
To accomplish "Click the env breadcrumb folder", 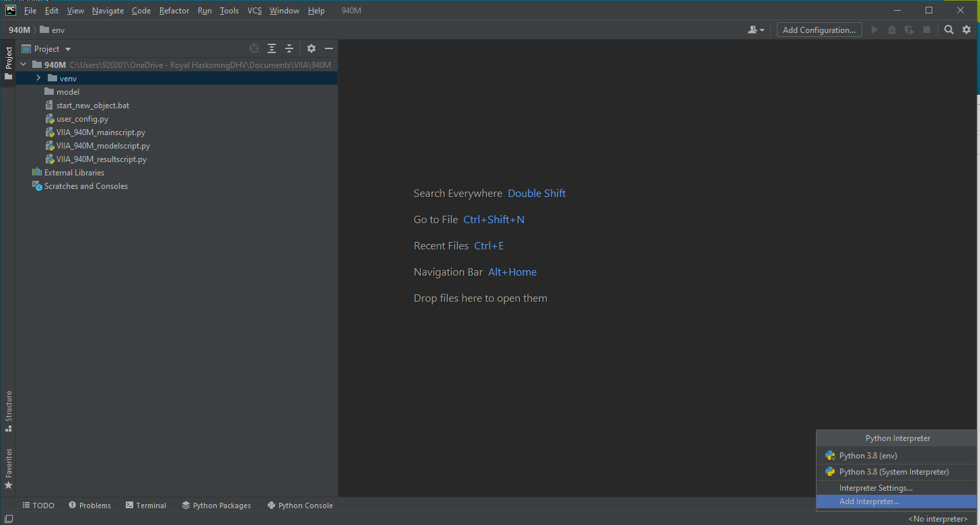I will [x=52, y=30].
